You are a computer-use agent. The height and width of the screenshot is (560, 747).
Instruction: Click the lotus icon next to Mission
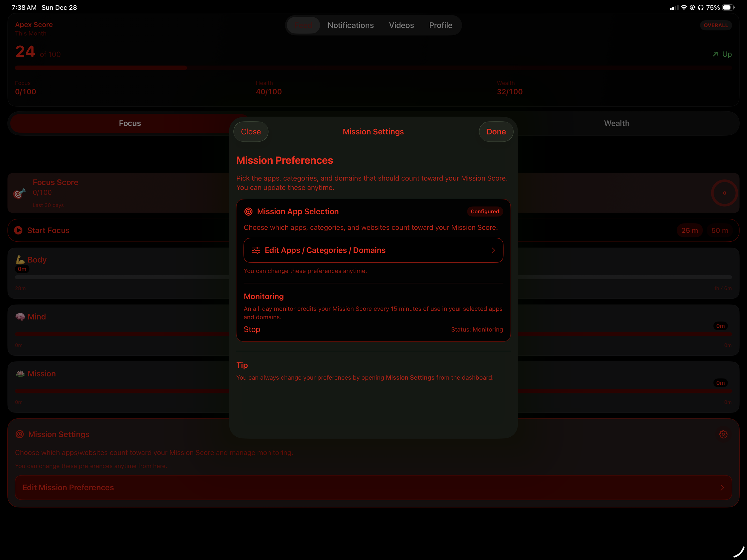tap(20, 373)
